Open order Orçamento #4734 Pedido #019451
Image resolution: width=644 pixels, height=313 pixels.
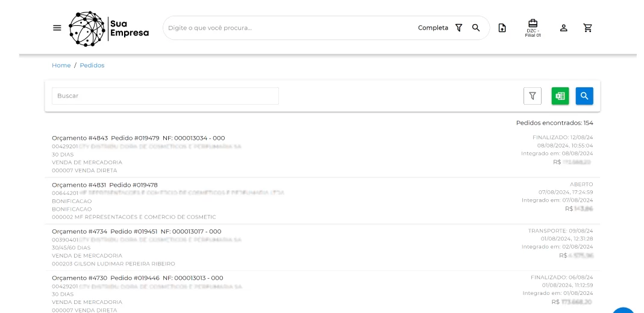point(322,247)
